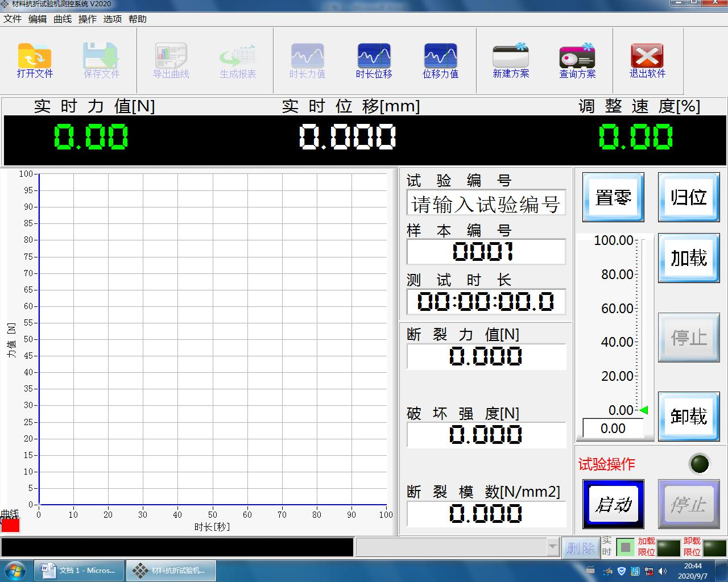
Task: Click the 退出软件 exit software icon
Action: coord(647,60)
